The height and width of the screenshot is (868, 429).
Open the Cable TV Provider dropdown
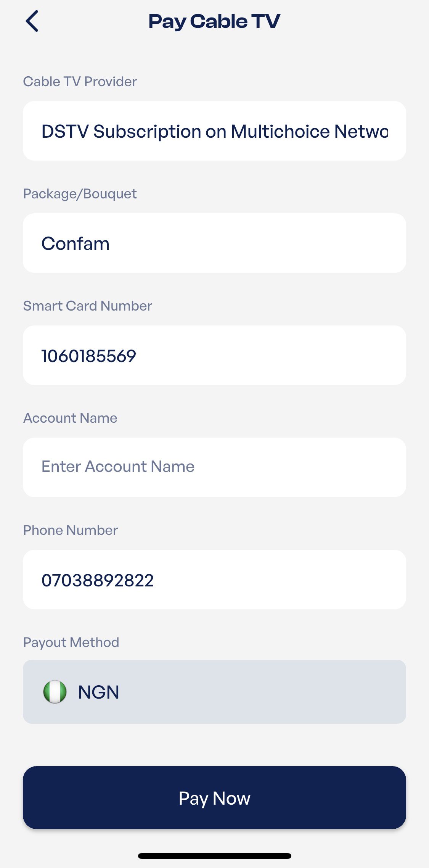point(214,131)
